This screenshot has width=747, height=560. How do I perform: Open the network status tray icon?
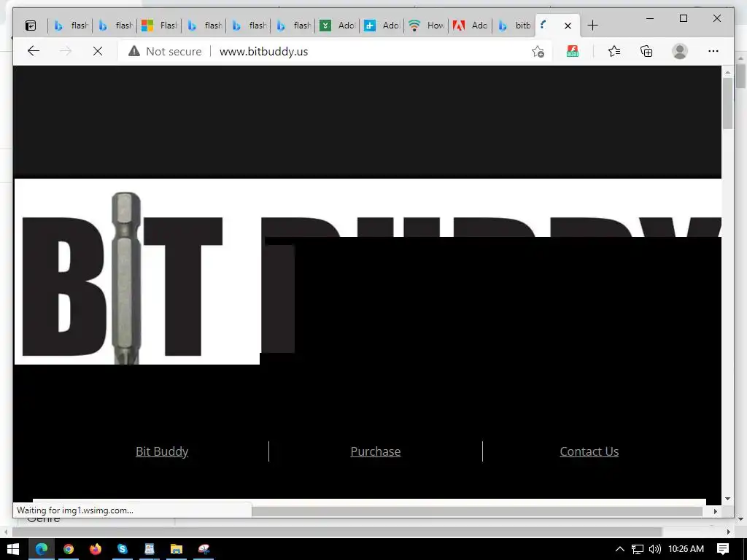(638, 549)
